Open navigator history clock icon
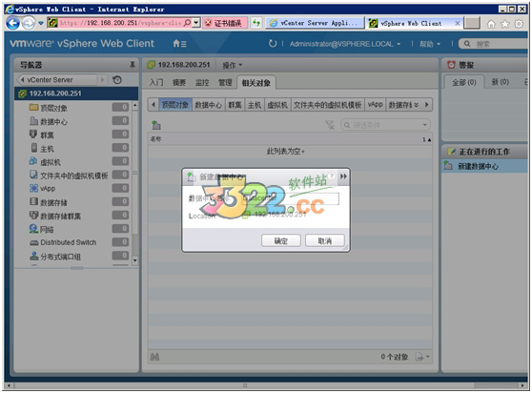Image resolution: width=532 pixels, height=393 pixels. point(117,80)
